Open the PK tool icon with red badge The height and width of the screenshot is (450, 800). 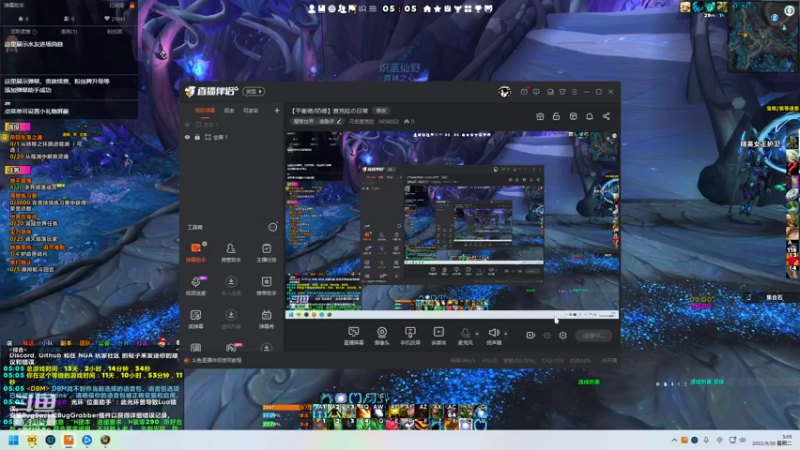(x=231, y=347)
